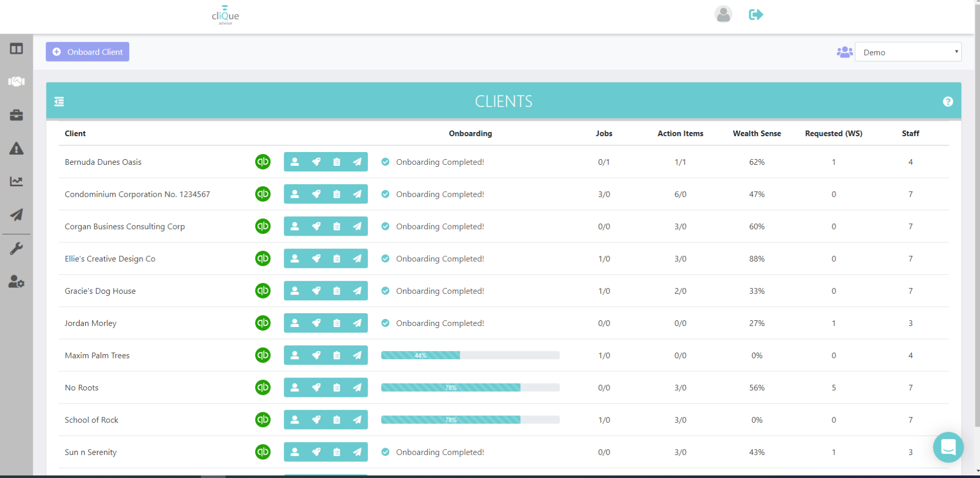Open the help question mark on Clients header
The image size is (980, 478).
point(948,102)
